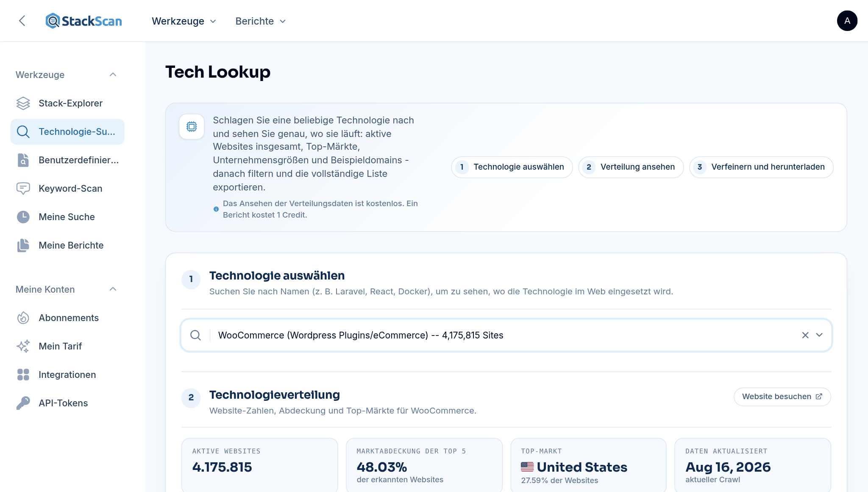Viewport: 868px width, 492px height.
Task: Click step pill Verteilung ansehen
Action: pyautogui.click(x=631, y=167)
